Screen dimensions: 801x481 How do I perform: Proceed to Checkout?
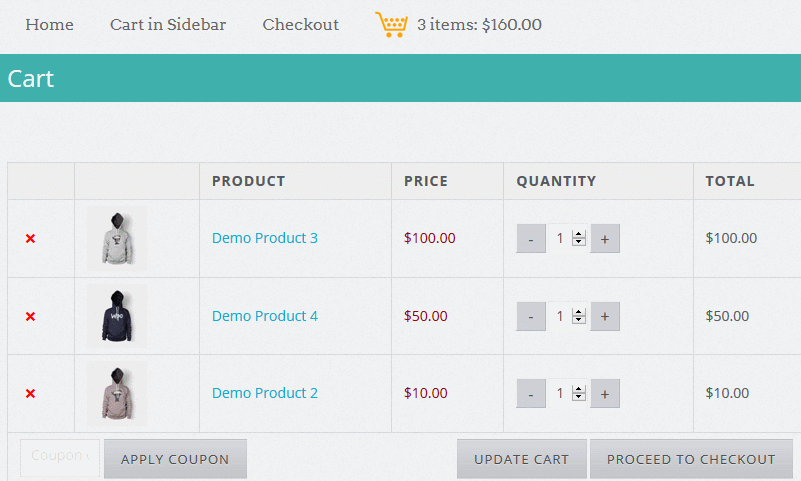[691, 459]
